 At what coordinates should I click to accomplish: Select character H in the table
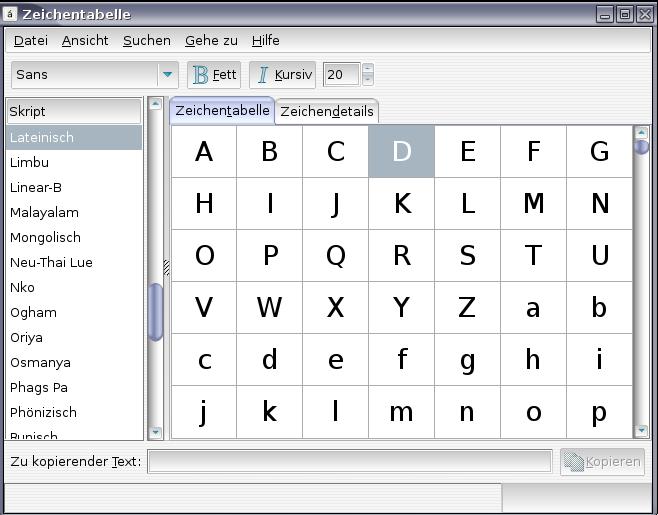point(204,204)
